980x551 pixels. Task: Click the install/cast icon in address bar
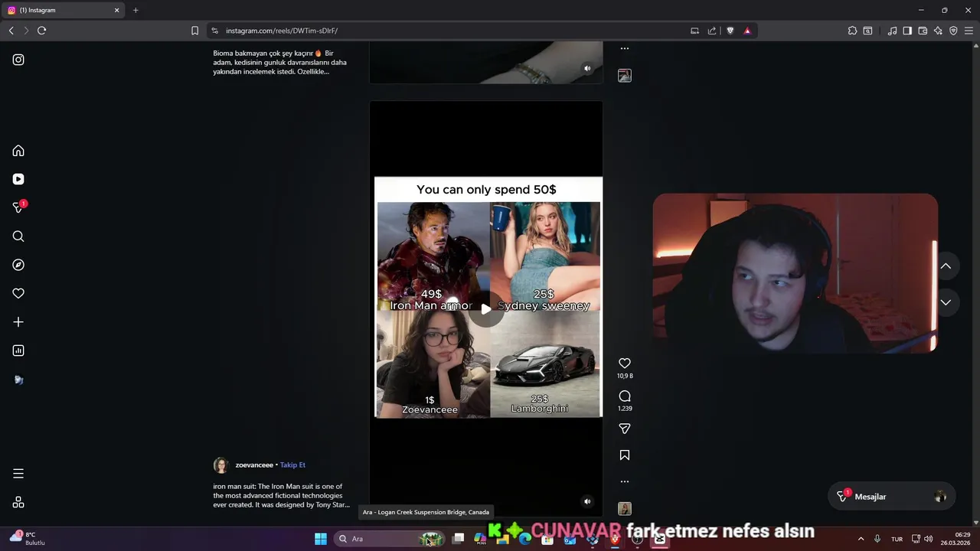694,31
